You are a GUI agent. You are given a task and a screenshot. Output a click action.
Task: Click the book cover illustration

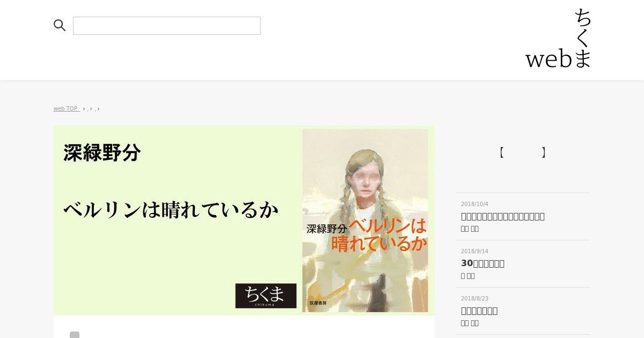[x=365, y=221]
